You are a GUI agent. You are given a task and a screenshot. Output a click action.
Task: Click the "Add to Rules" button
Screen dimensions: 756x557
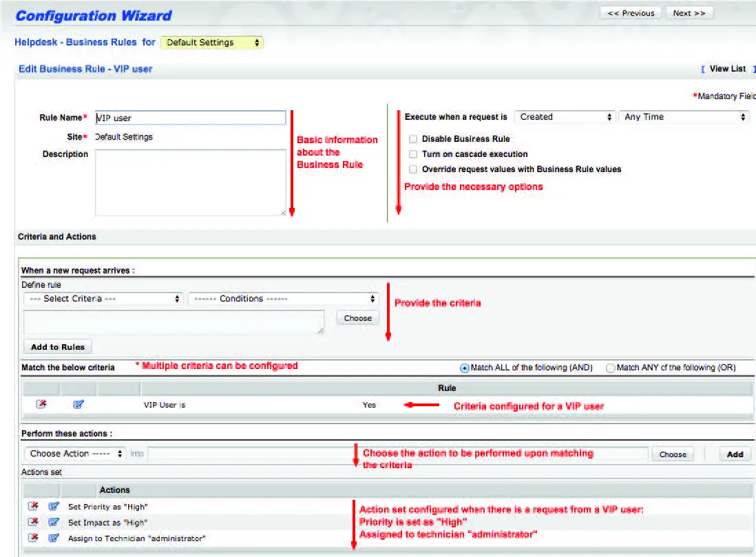pyautogui.click(x=57, y=346)
